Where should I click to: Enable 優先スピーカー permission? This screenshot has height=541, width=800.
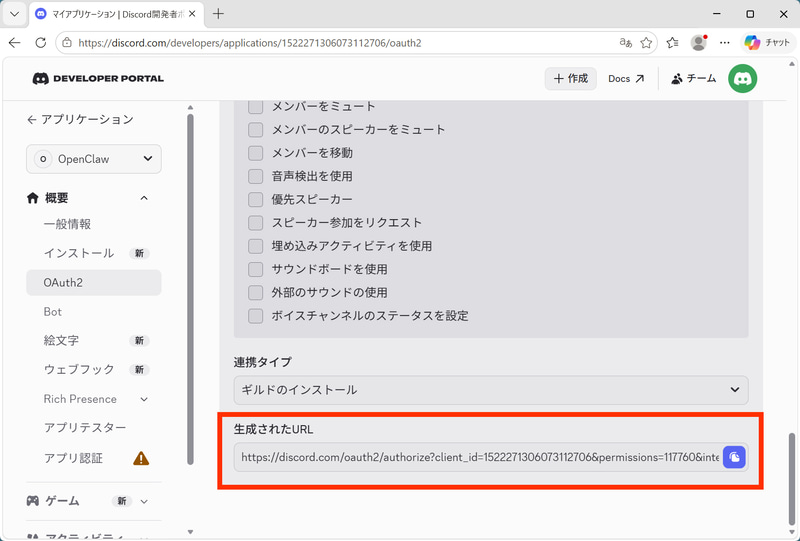click(x=255, y=199)
